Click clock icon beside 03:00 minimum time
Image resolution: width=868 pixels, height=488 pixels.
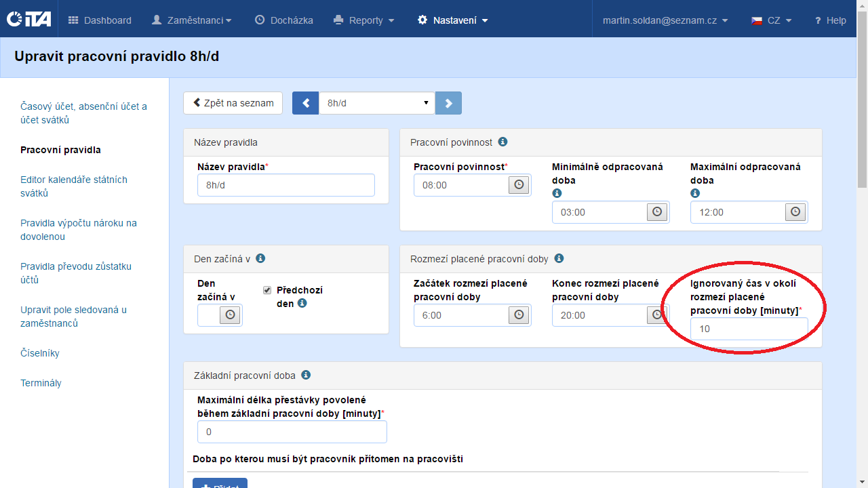(x=657, y=212)
